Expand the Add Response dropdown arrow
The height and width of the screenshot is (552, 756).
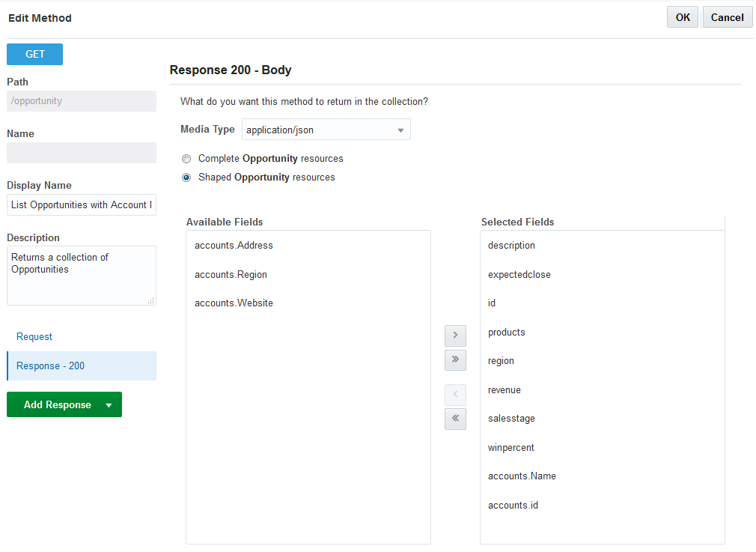coord(109,405)
